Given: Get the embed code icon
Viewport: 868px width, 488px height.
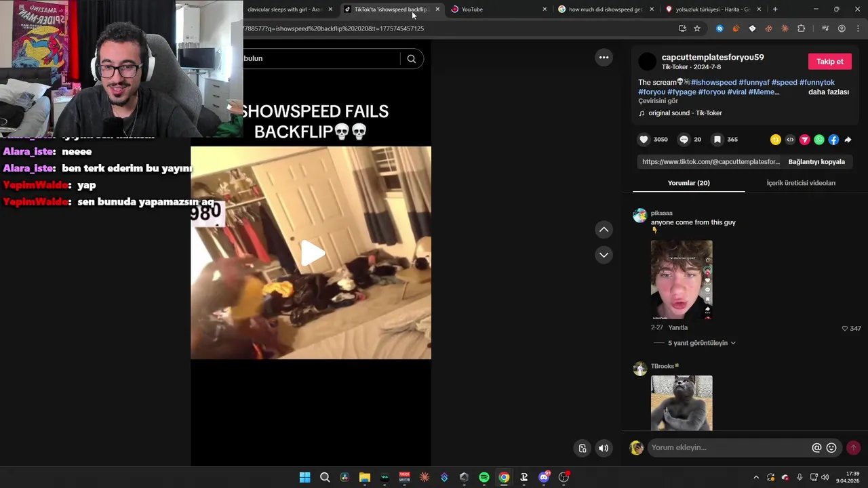Looking at the screenshot, I should (790, 140).
